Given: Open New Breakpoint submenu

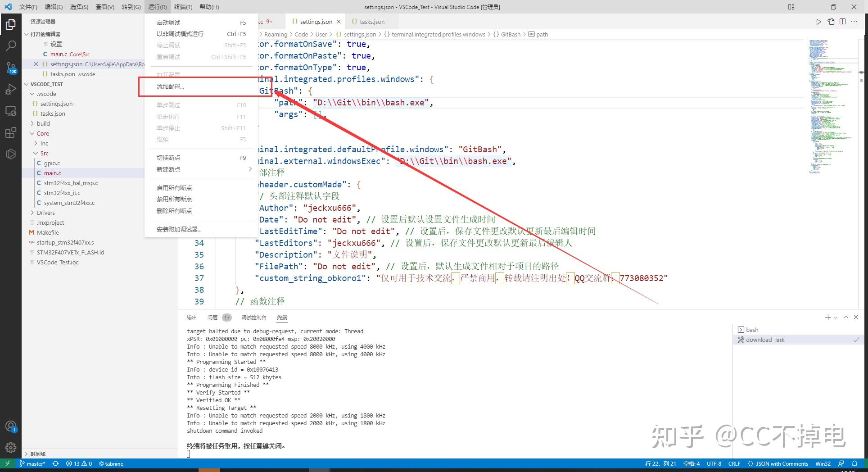Looking at the screenshot, I should tap(201, 169).
